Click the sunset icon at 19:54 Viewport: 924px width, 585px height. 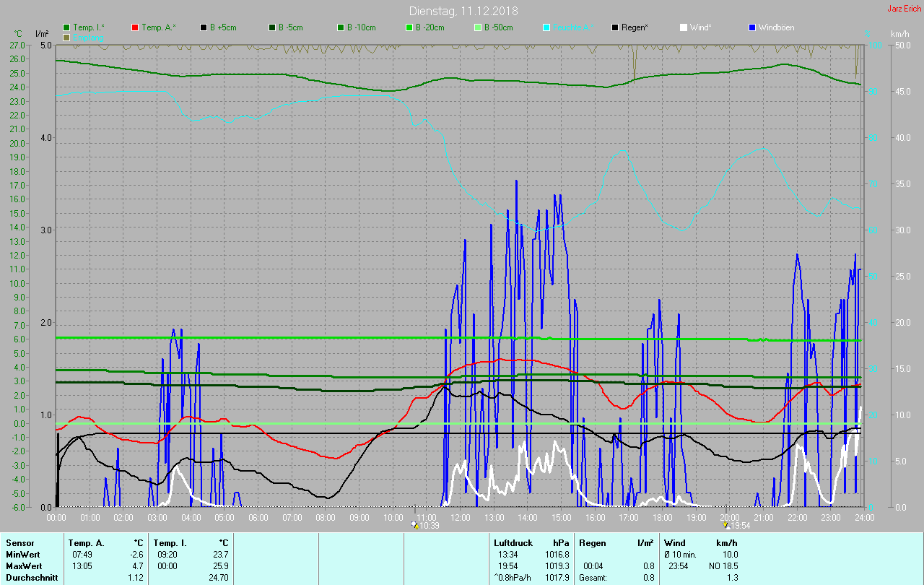(x=727, y=525)
